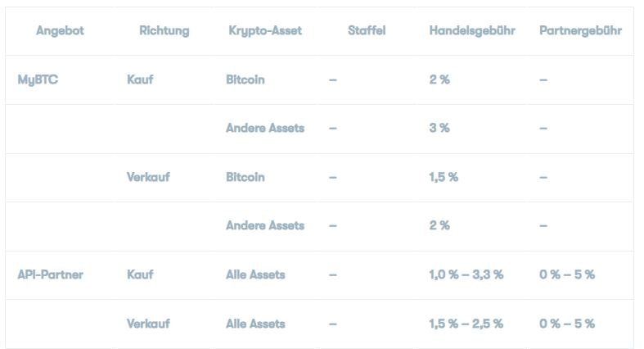This screenshot has width=644, height=349.
Task: Click Alle Assets in API-Partner Verkauf row
Action: point(255,324)
